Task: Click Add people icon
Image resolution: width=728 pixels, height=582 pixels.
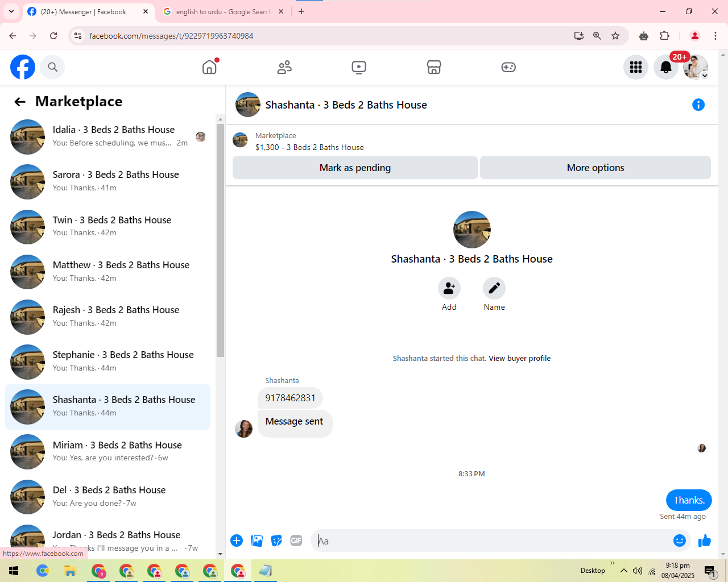Action: coord(449,288)
